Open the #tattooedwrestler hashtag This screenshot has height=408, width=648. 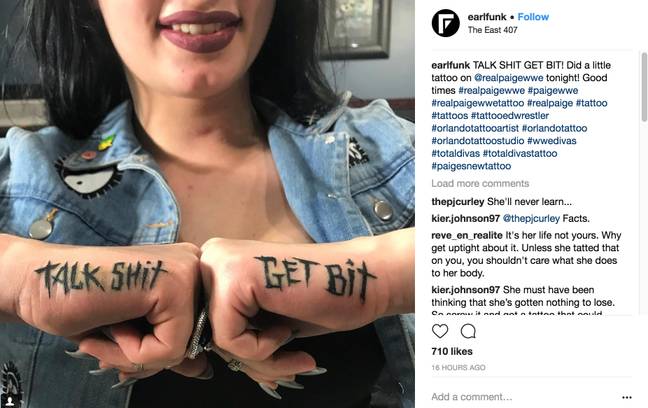tap(510, 115)
